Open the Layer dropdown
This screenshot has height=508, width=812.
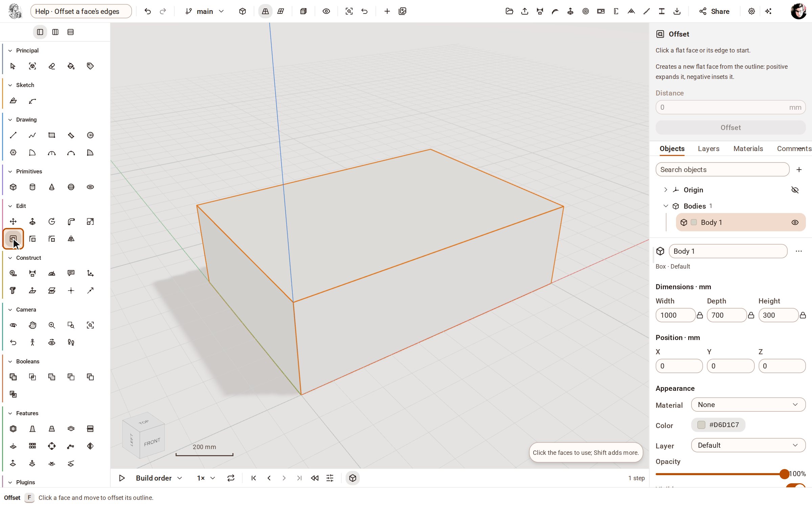[748, 445]
